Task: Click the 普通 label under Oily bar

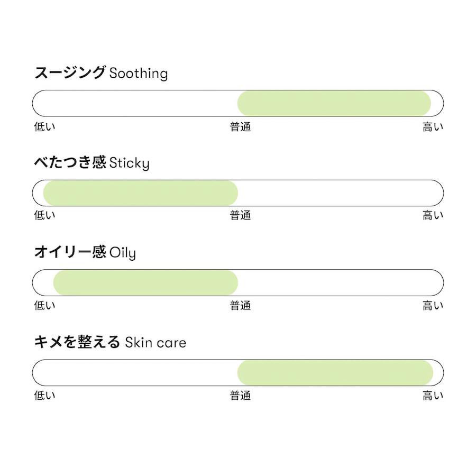Action: click(241, 305)
